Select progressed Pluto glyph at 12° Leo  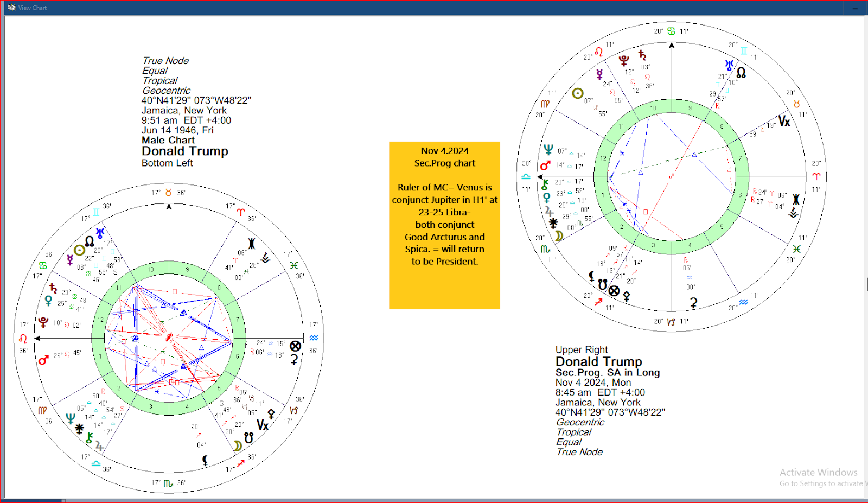624,60
